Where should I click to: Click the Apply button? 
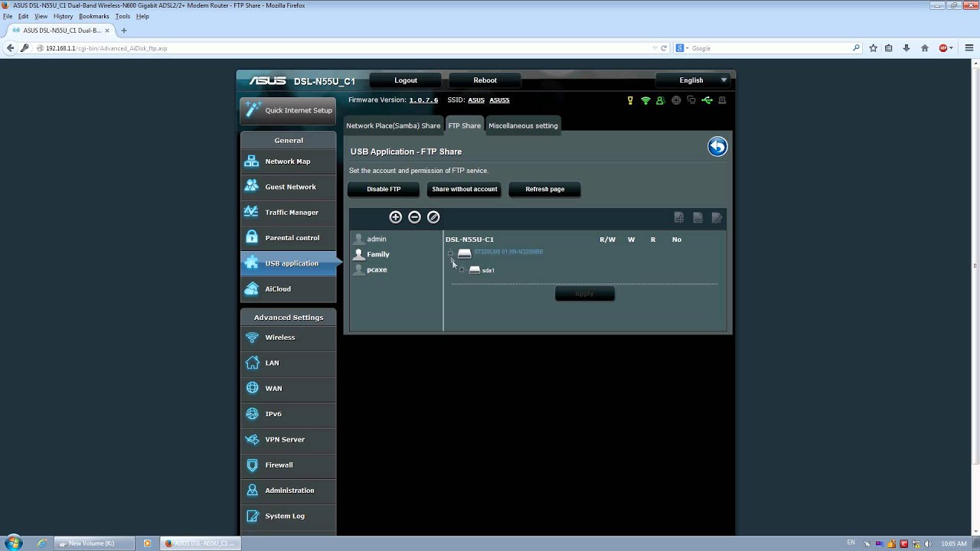point(584,294)
